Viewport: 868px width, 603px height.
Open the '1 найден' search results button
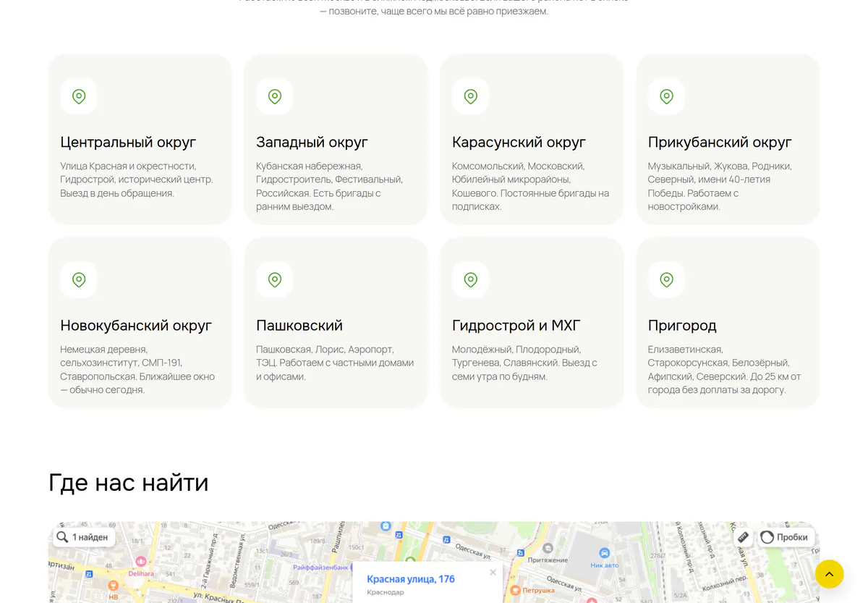[x=83, y=537]
